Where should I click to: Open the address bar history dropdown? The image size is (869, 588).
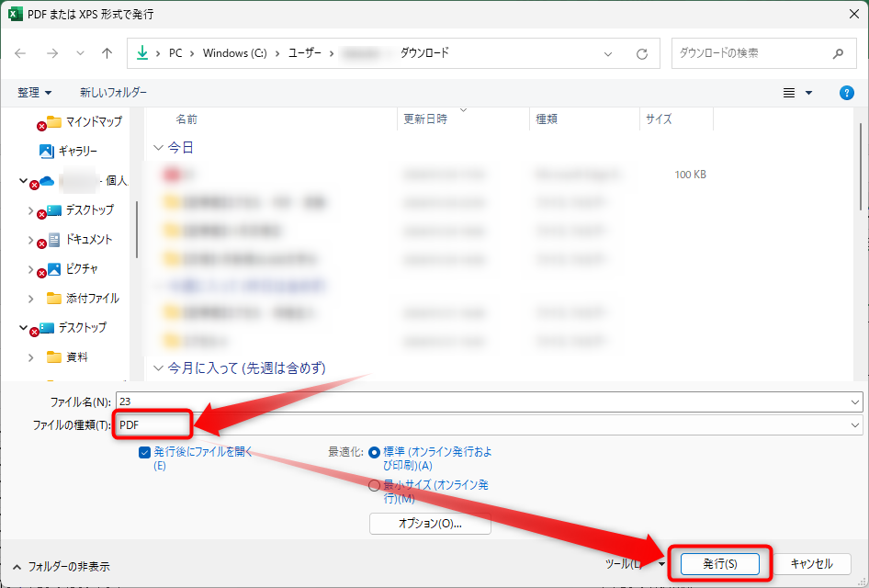(x=608, y=54)
